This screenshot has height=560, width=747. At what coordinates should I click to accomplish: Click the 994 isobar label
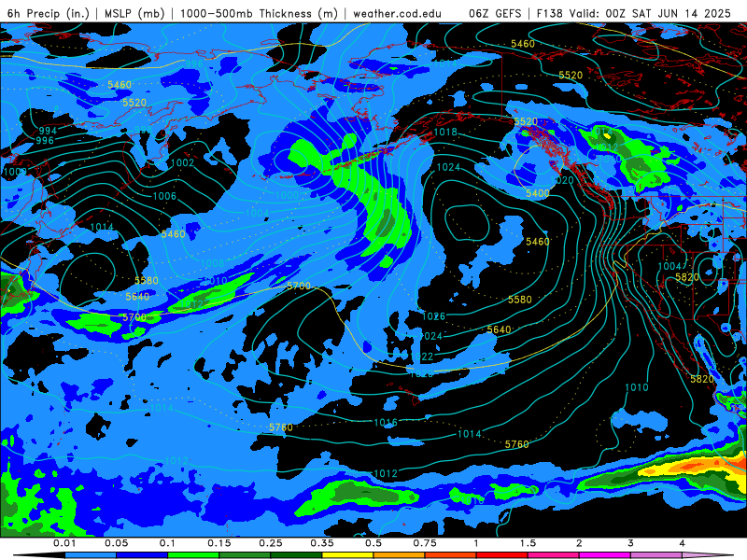(x=48, y=131)
